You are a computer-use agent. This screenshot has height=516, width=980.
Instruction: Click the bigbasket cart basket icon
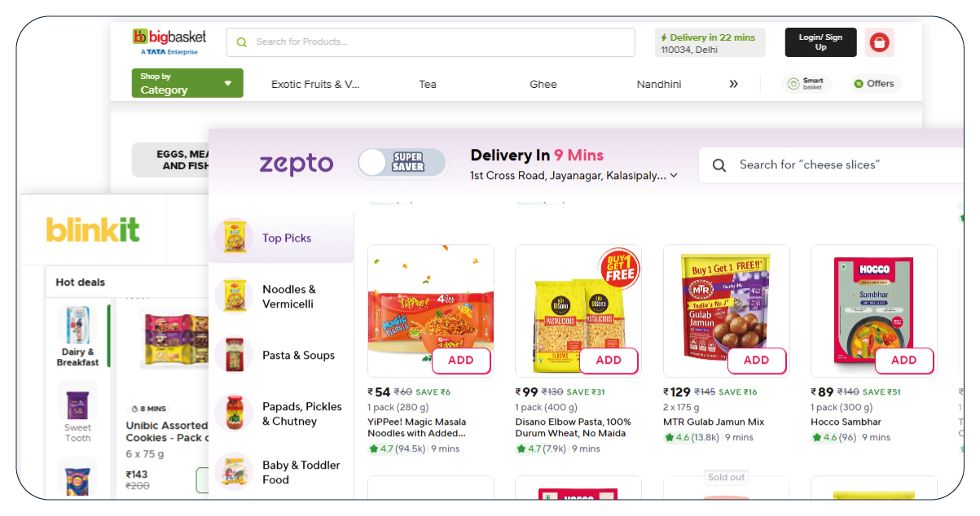click(x=879, y=42)
